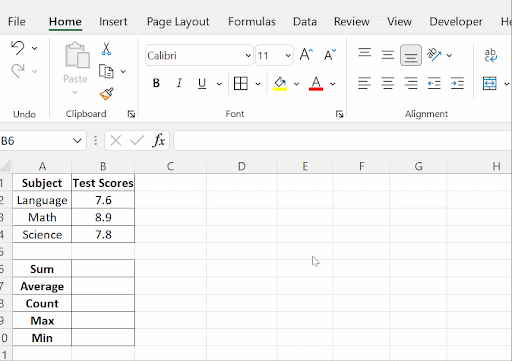Image resolution: width=512 pixels, height=361 pixels.
Task: Toggle Underline formatting
Action: (x=202, y=83)
